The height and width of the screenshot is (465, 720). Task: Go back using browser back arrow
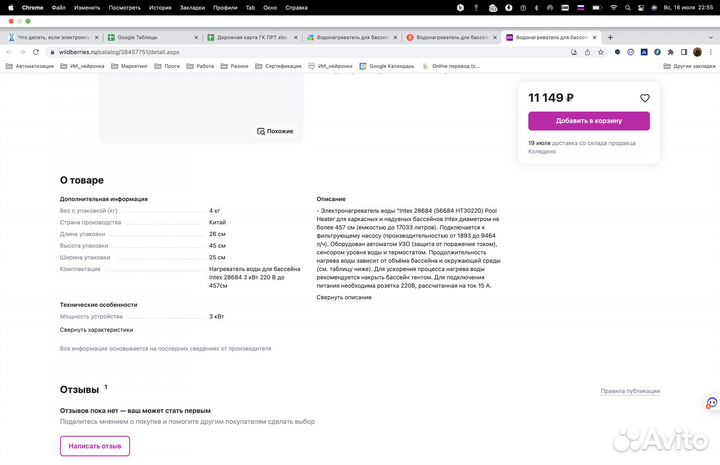pos(9,52)
